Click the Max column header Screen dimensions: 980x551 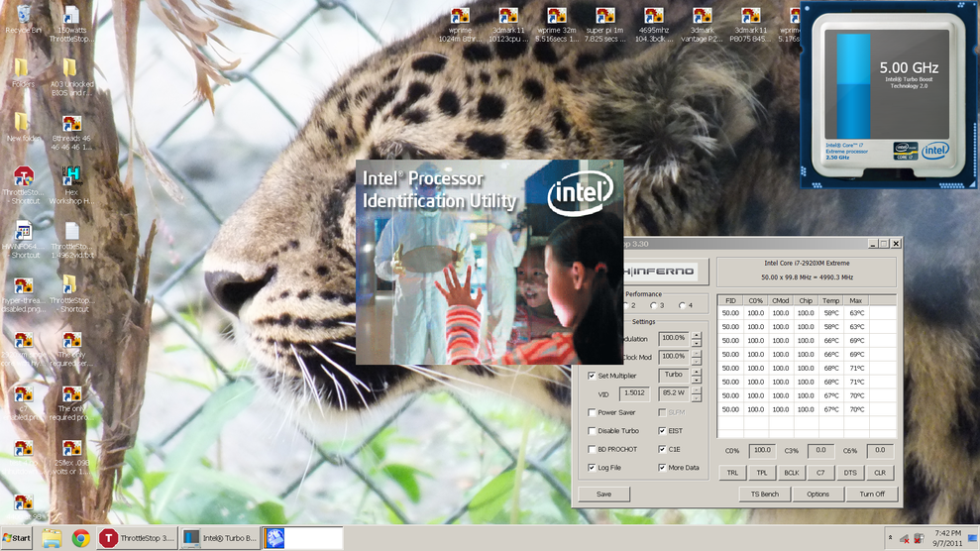pyautogui.click(x=855, y=300)
